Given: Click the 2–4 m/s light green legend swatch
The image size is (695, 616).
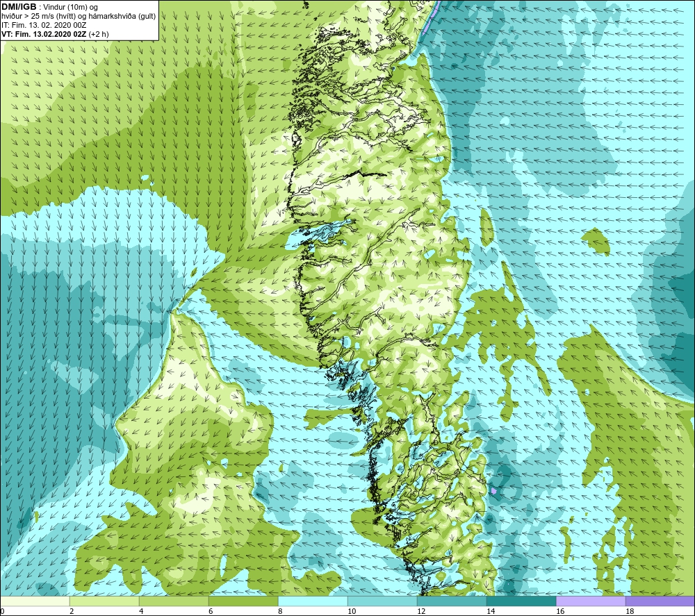Looking at the screenshot, I should click(105, 601).
